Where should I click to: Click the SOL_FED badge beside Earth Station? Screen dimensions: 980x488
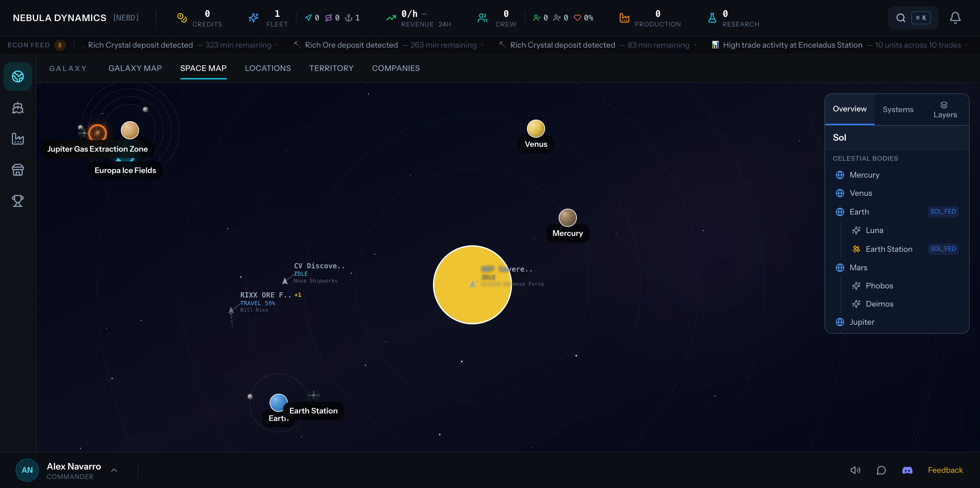click(x=943, y=249)
